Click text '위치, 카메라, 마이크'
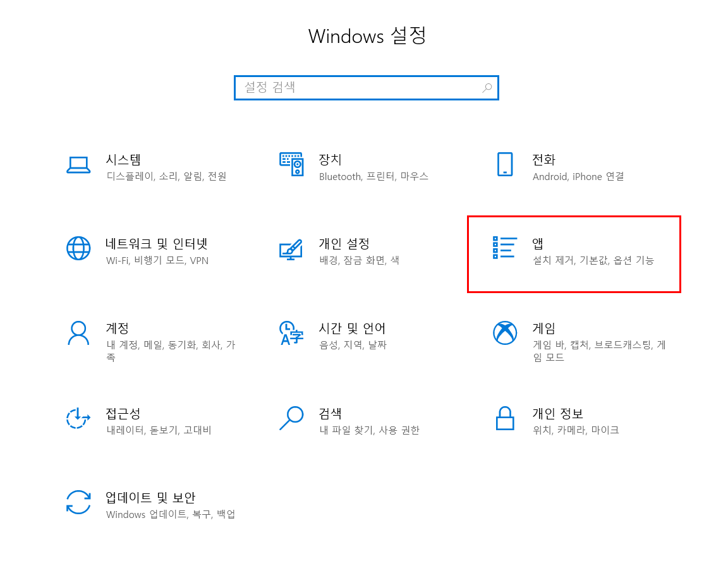The width and height of the screenshot is (728, 578). [576, 430]
